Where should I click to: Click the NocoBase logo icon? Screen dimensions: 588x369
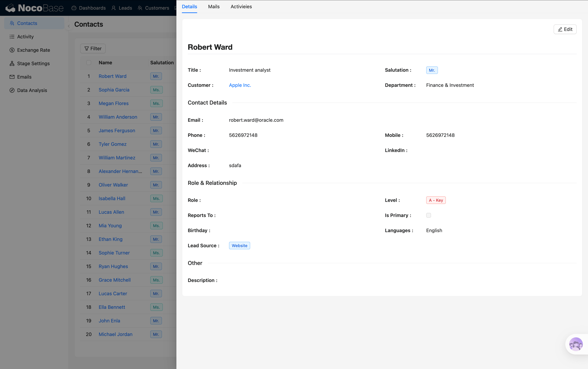(10, 8)
